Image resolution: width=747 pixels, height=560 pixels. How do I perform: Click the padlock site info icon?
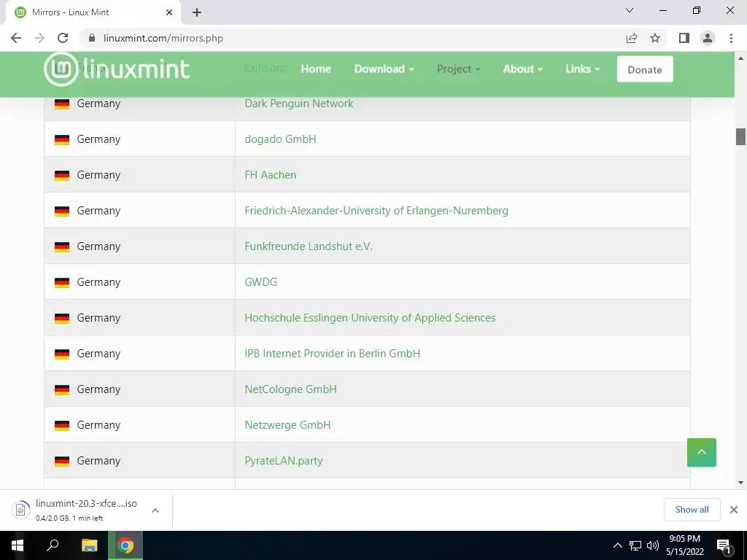tap(92, 38)
